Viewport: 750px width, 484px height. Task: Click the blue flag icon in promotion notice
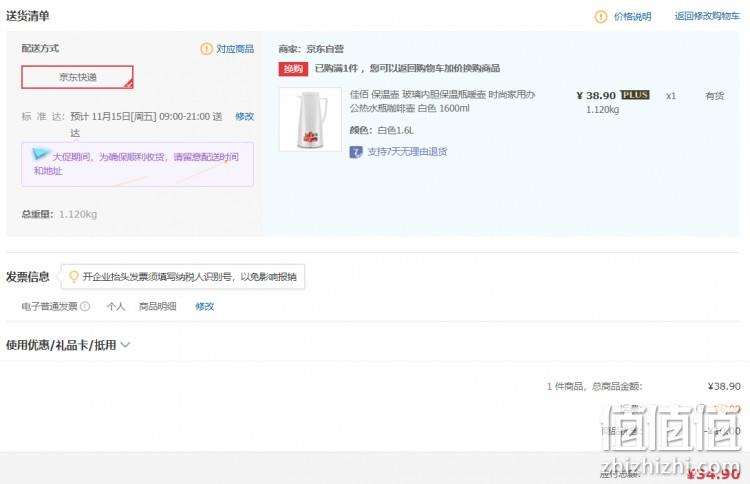41,154
